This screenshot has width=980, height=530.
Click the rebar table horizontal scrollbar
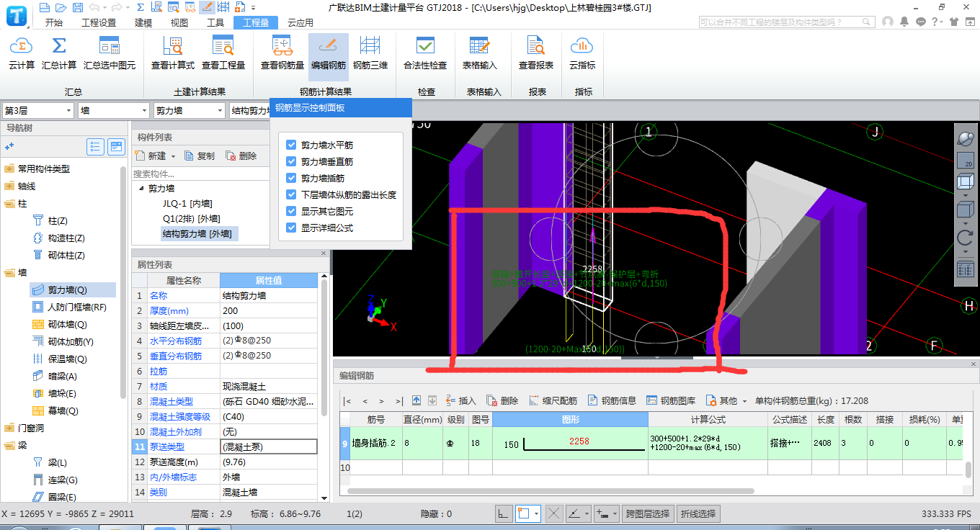pos(551,491)
